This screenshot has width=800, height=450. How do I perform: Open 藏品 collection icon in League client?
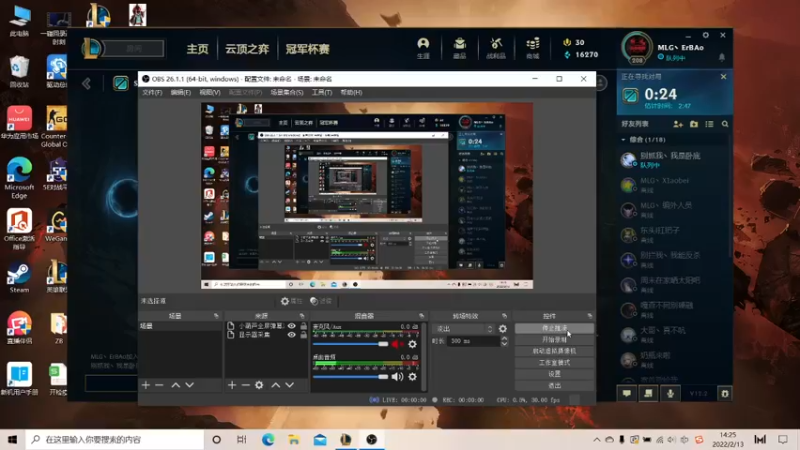click(460, 48)
